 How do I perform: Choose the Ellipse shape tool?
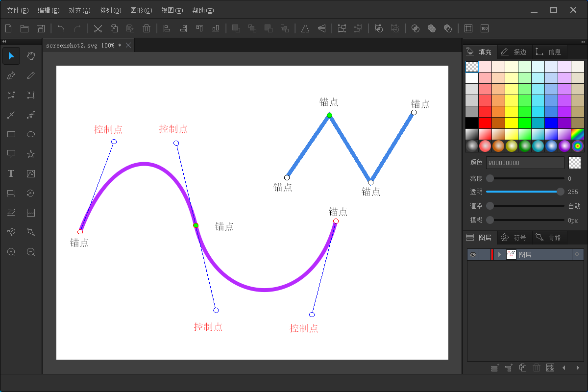(x=31, y=134)
